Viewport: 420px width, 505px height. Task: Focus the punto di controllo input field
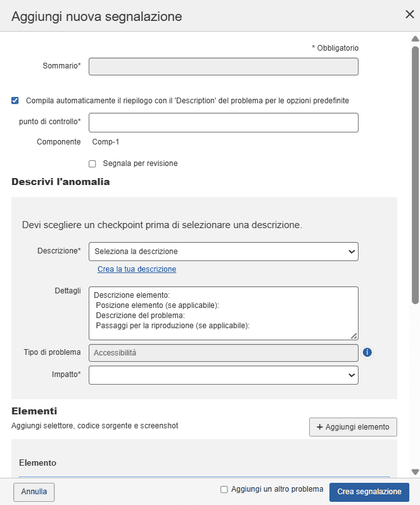pyautogui.click(x=223, y=122)
